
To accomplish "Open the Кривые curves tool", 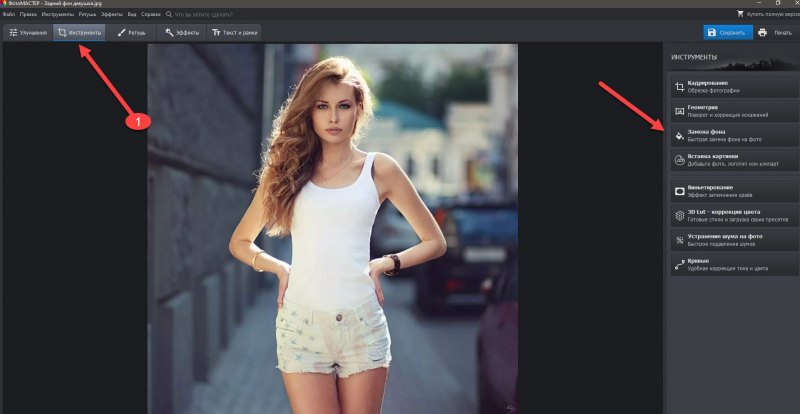I will coord(735,264).
